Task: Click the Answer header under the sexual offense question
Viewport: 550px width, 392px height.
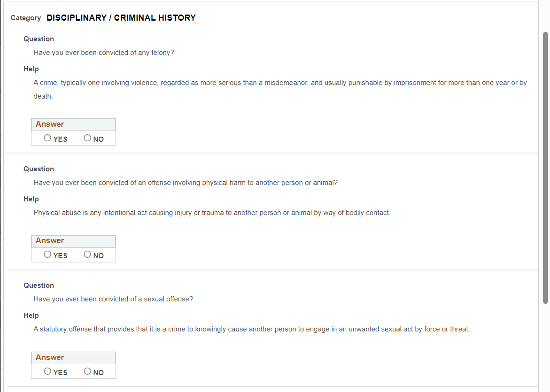Action: pos(50,358)
